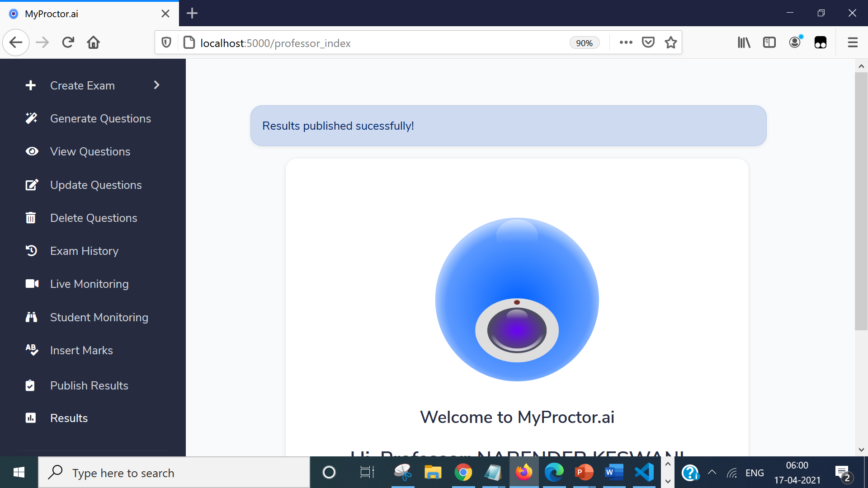
Task: Expand the Create Exam submenu chevron
Action: (156, 85)
